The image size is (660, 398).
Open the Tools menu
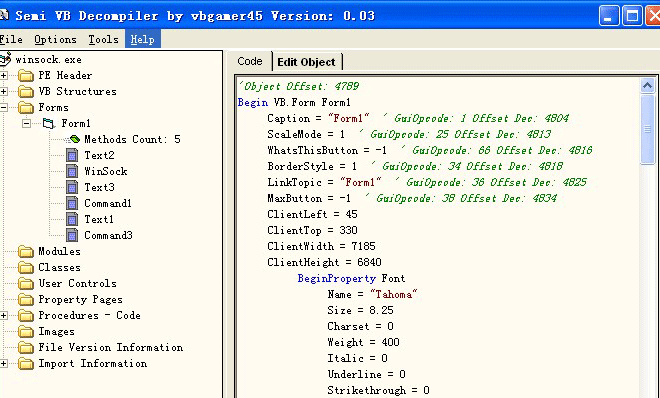pyautogui.click(x=104, y=40)
